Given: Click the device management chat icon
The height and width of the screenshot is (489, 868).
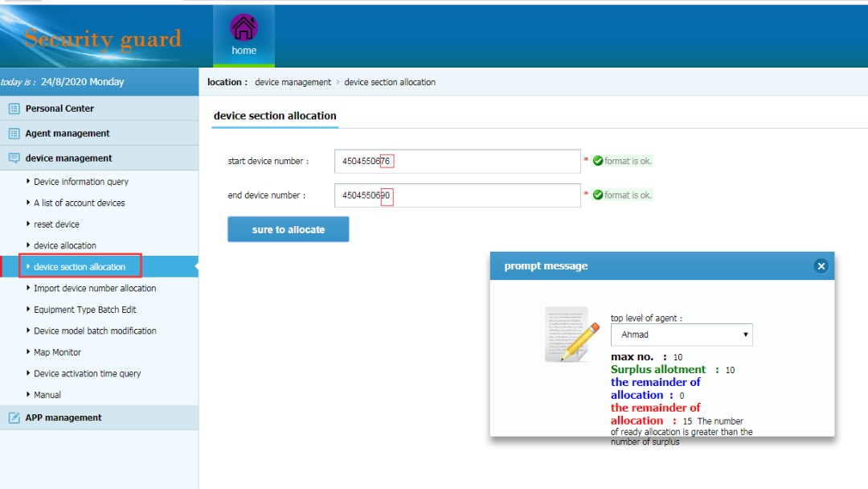Looking at the screenshot, I should coord(14,158).
